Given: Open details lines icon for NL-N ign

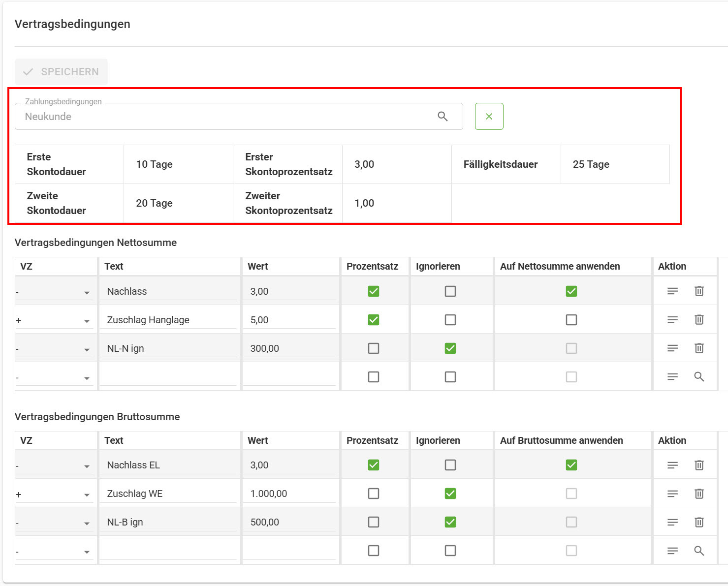Looking at the screenshot, I should pyautogui.click(x=672, y=348).
